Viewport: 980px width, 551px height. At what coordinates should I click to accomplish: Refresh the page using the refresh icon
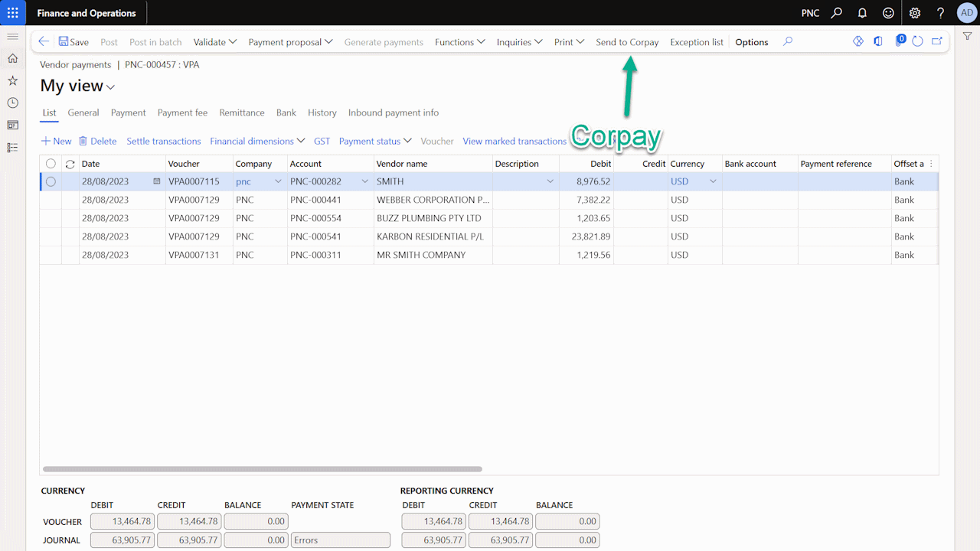(917, 41)
